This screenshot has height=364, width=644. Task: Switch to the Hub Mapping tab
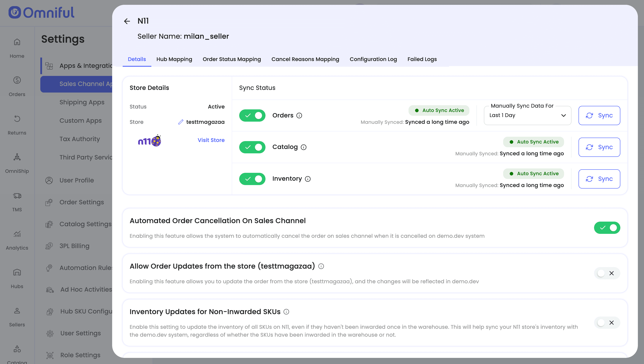[x=174, y=59]
